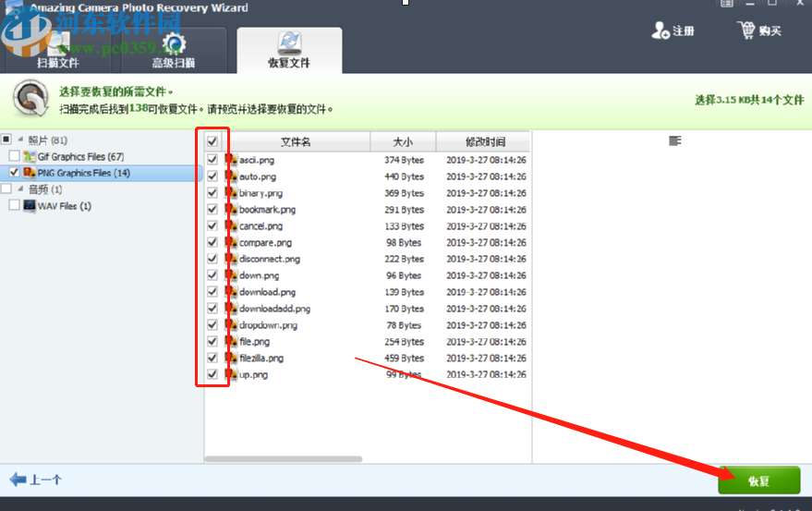Click the disconnect.png file icon
This screenshot has width=812, height=511.
click(x=231, y=259)
